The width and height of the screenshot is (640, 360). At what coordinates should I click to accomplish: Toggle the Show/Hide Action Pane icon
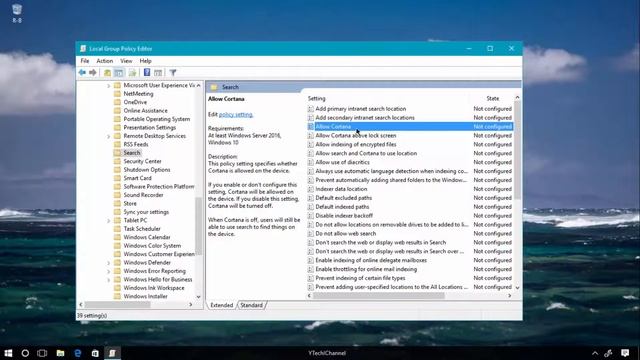click(x=158, y=73)
